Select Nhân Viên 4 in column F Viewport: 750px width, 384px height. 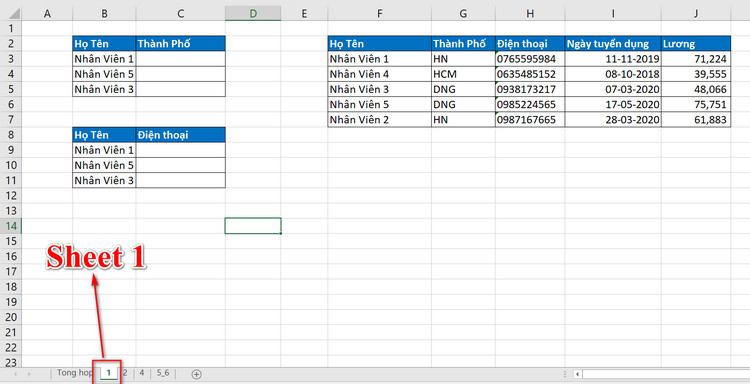click(x=379, y=74)
